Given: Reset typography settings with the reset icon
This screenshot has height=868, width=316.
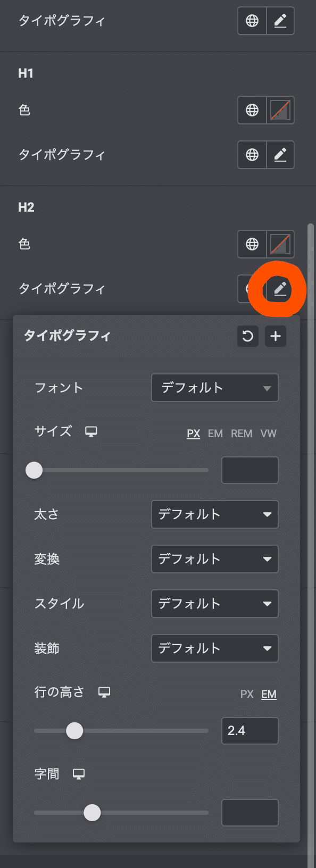Looking at the screenshot, I should (247, 336).
